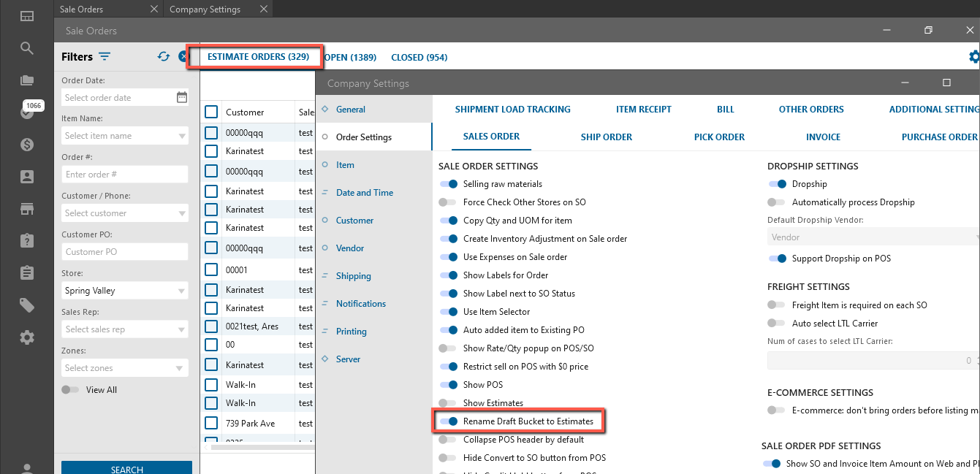Open the search icon in left sidebar

click(x=27, y=48)
